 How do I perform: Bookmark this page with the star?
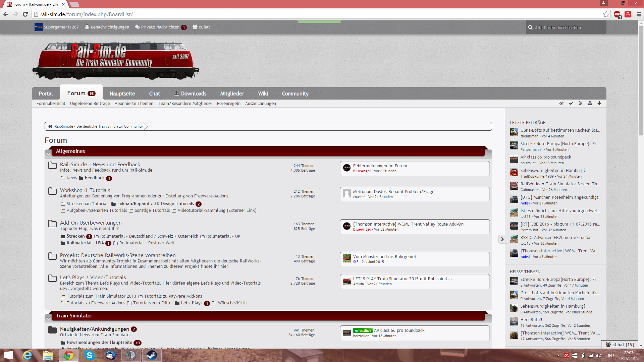(606, 14)
